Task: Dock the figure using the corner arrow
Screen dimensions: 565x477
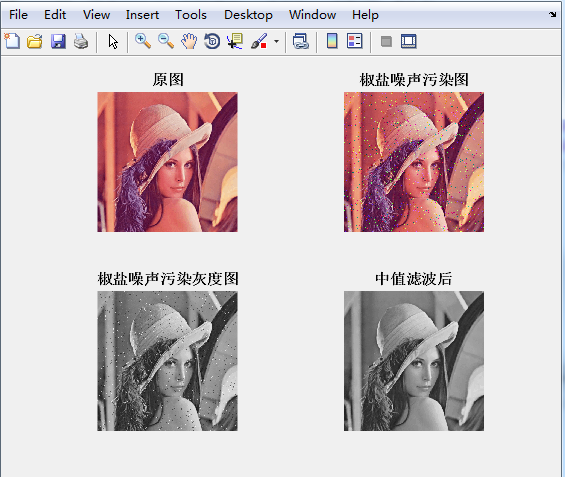Action: [x=552, y=14]
